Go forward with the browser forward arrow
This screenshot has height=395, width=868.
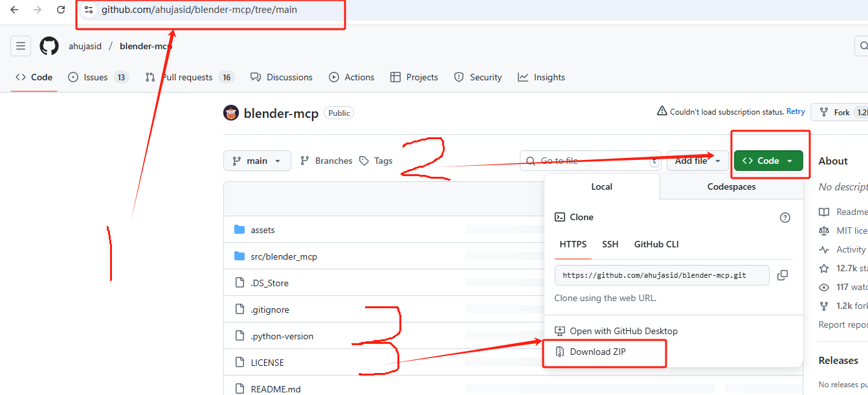(x=38, y=10)
